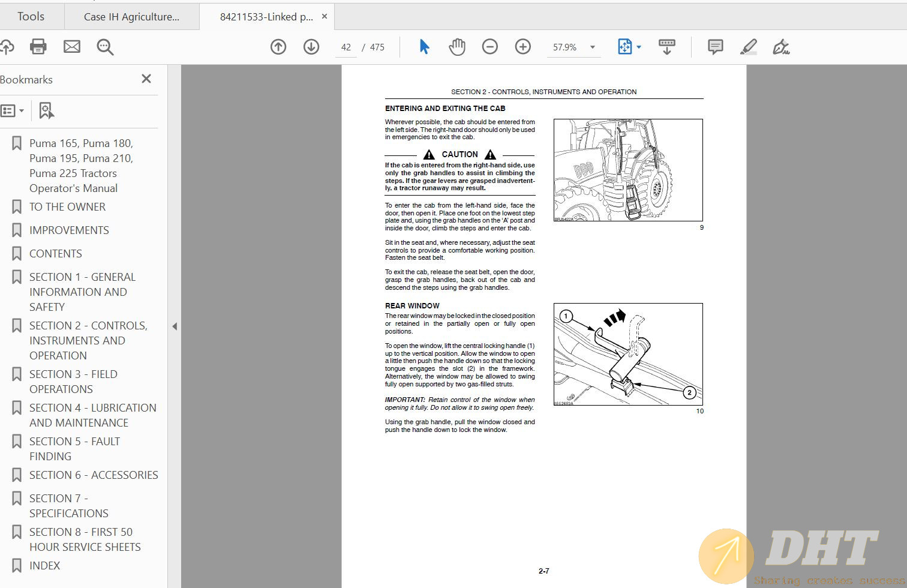Open the fit page options dropdown
The image size is (907, 588).
point(639,47)
